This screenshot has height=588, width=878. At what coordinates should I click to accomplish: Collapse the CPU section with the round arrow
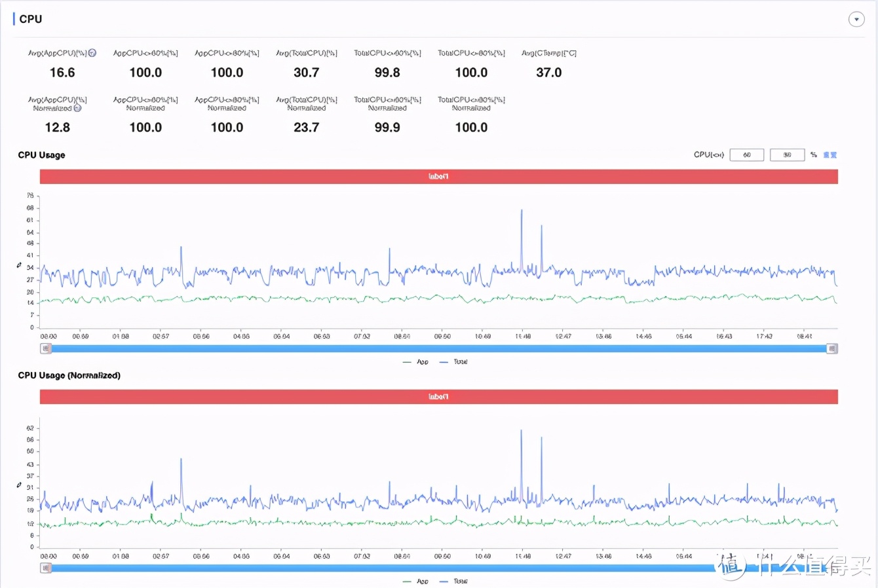click(856, 19)
